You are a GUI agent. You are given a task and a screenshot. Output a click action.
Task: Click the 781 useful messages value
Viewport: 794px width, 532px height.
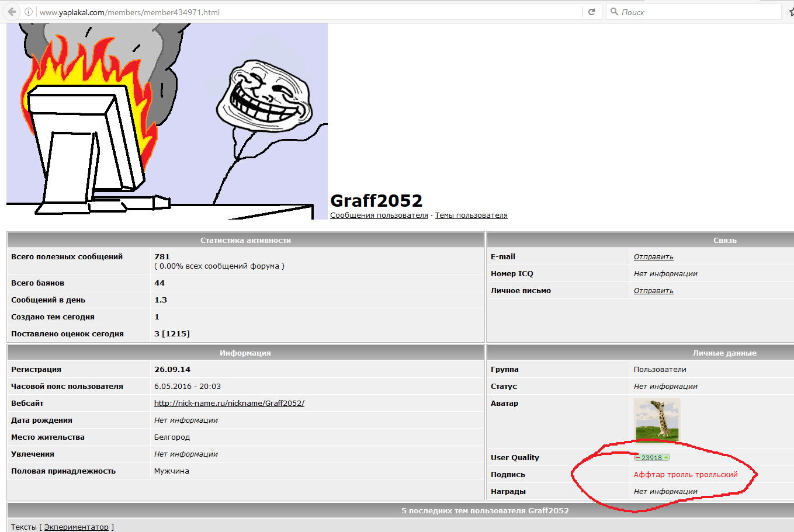(162, 257)
